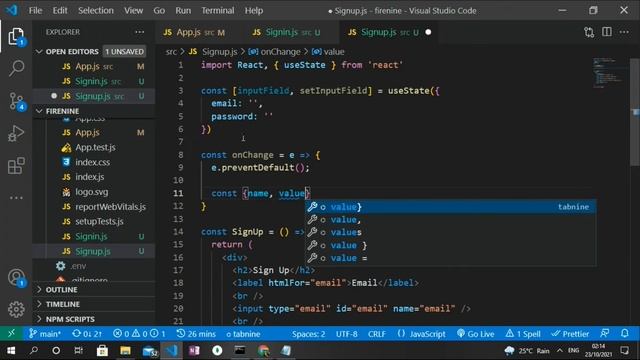Open Source Control view icon
640x360 pixels.
[x=16, y=101]
